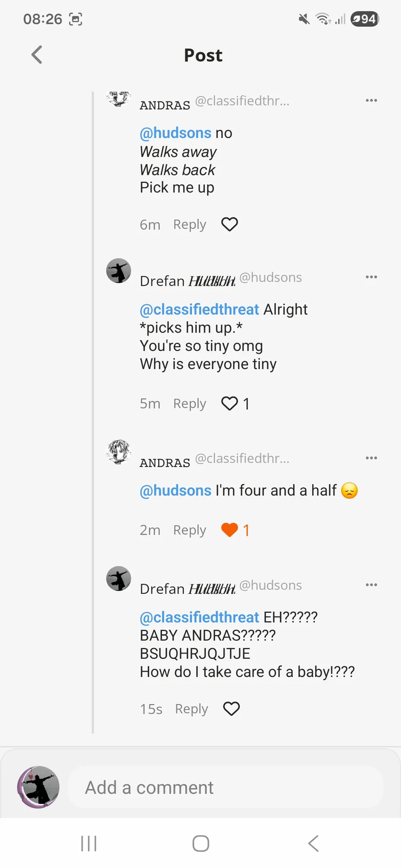401x868 pixels.
Task: Open options menu for "BABY ANDRAS" comment
Action: (x=371, y=585)
